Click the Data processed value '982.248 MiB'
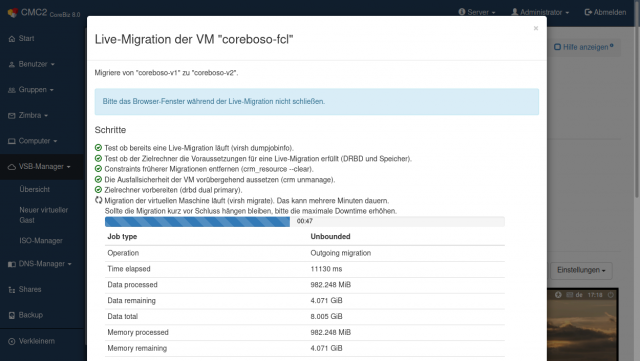 click(x=331, y=285)
